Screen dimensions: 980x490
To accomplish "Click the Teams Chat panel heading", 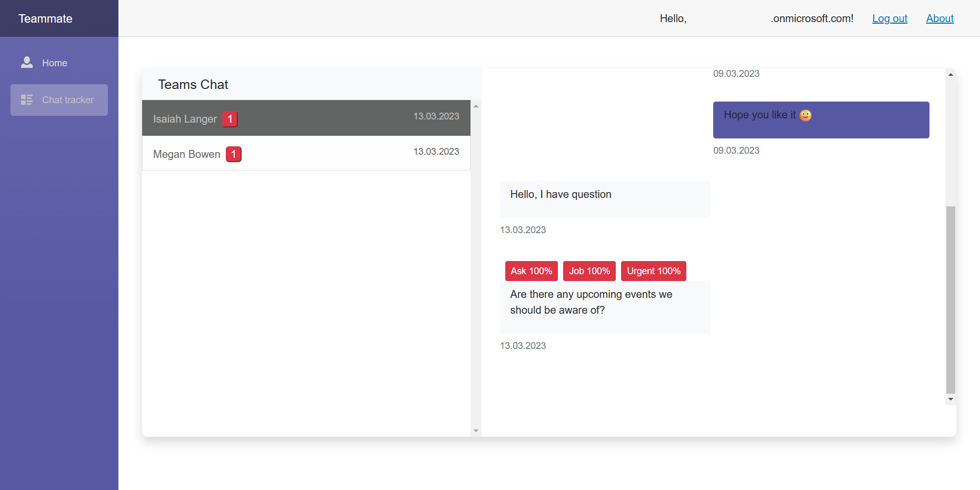I will point(193,84).
